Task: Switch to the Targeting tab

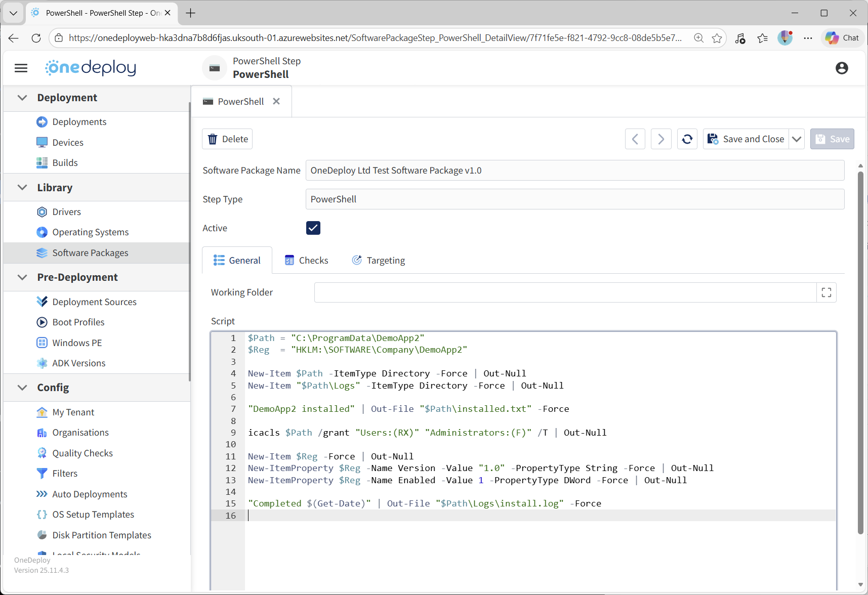Action: coord(378,261)
